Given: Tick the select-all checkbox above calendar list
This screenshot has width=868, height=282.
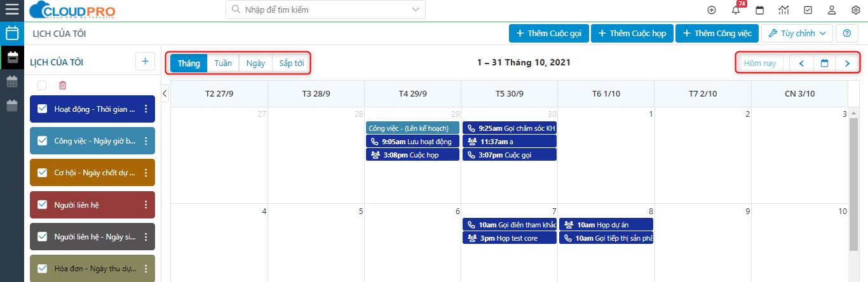Looking at the screenshot, I should (42, 85).
